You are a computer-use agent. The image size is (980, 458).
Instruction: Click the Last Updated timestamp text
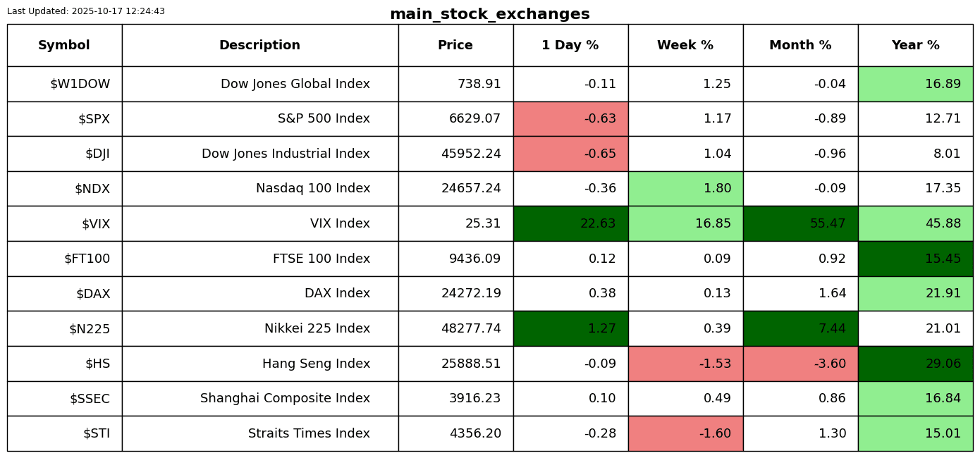pos(86,11)
